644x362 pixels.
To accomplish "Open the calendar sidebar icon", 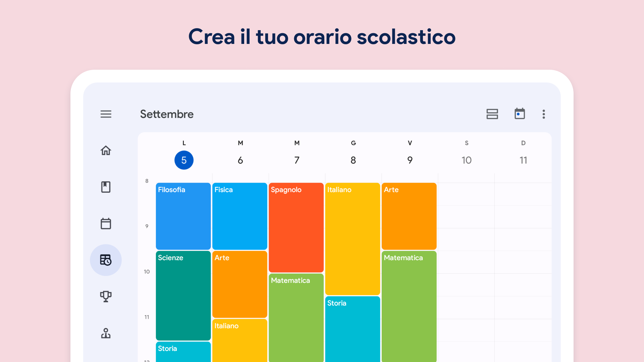I will 106,224.
